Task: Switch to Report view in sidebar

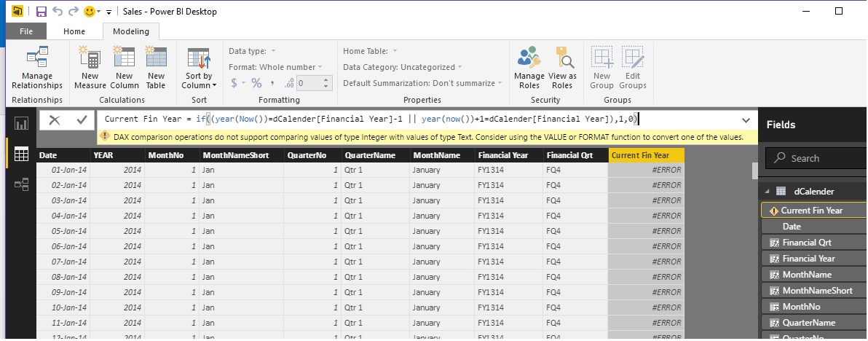Action: point(21,123)
